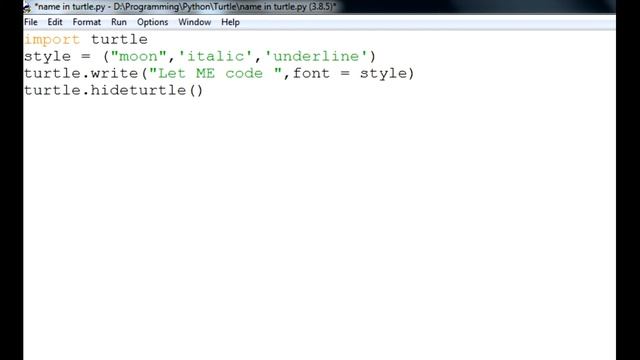Open the Format menu
This screenshot has width=640, height=360.
click(87, 22)
